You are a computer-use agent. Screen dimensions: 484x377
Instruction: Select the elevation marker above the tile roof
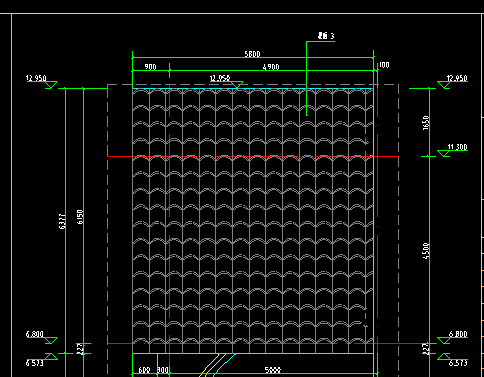226,81
